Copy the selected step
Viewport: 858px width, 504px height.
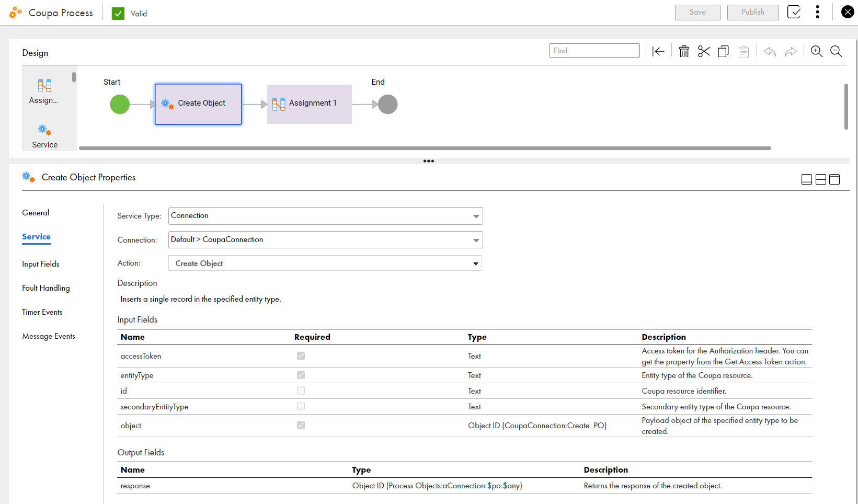pos(724,51)
